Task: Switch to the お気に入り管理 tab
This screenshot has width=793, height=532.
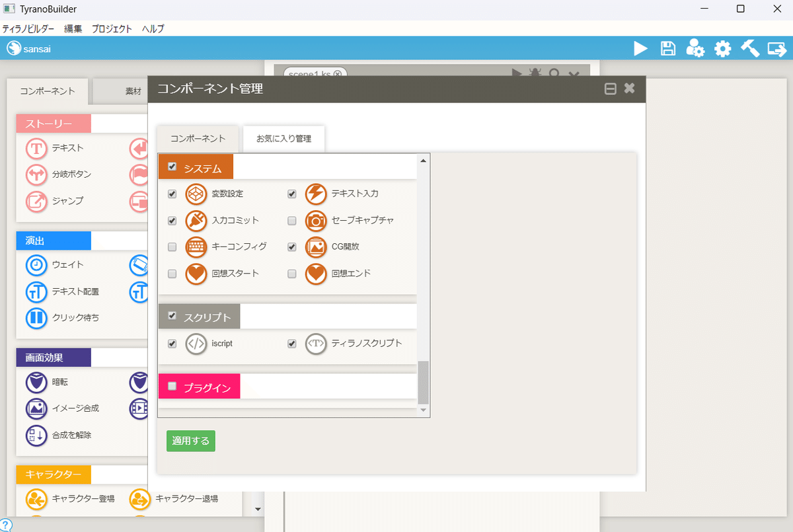Action: [x=283, y=139]
